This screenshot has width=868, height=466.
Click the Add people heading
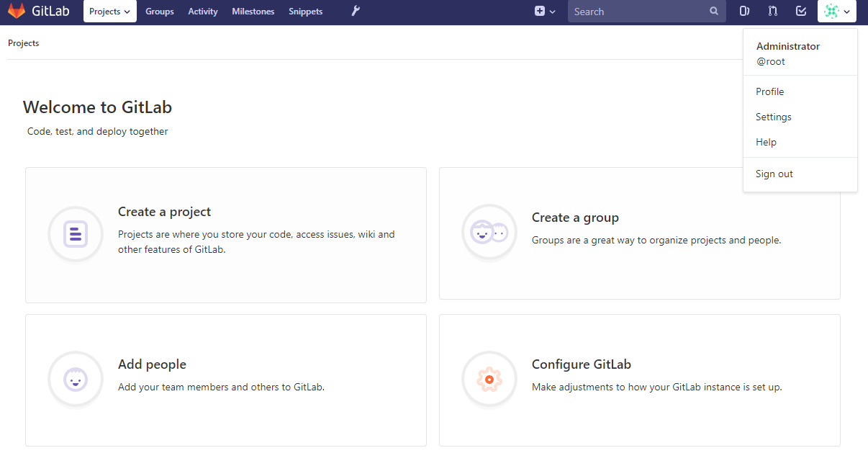(152, 364)
